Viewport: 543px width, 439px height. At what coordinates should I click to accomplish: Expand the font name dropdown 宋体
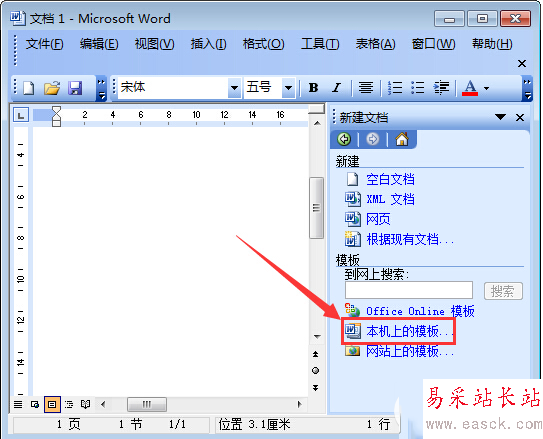[234, 88]
